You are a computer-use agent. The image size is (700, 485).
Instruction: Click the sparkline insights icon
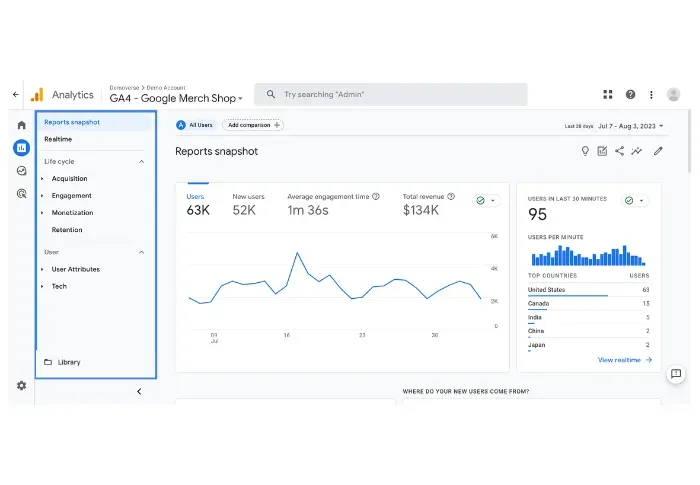pyautogui.click(x=637, y=151)
